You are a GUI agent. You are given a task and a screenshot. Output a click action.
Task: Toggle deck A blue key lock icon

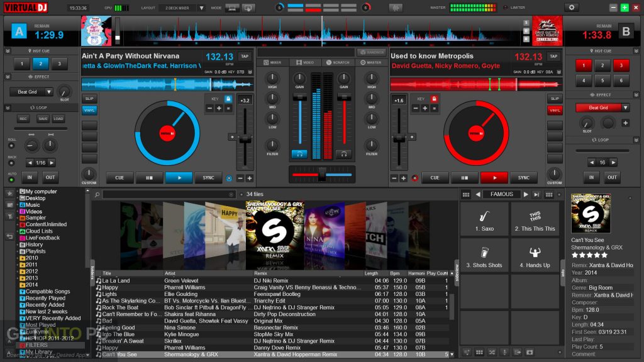click(228, 99)
